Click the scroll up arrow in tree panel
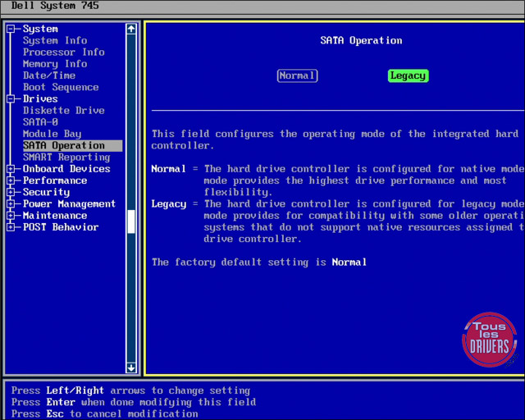The width and height of the screenshot is (525, 420). 131,30
